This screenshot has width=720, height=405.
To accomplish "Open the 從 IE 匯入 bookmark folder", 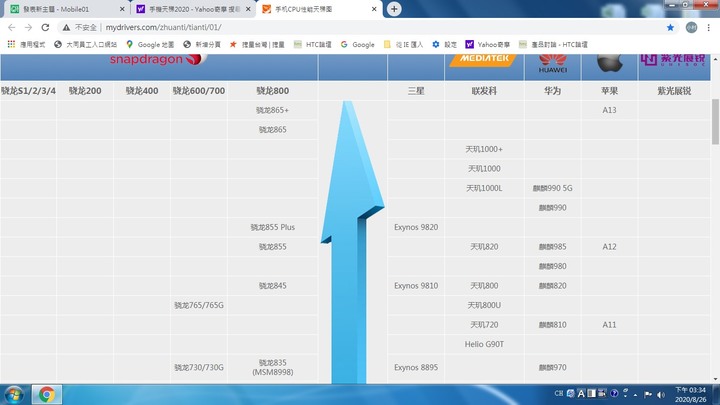I will (x=403, y=45).
